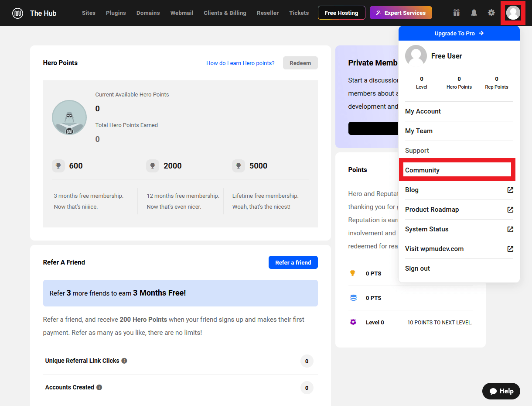Click the WPMU DEV logo icon
This screenshot has height=406, width=532.
[17, 13]
